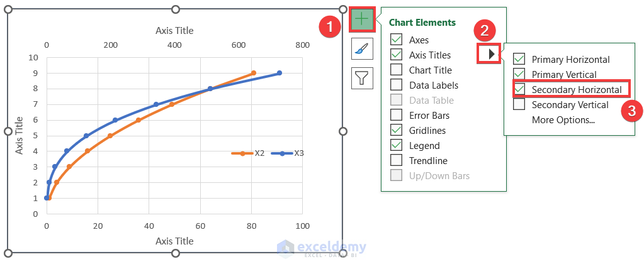Expand the Axis Titles submenu arrow

click(x=492, y=55)
